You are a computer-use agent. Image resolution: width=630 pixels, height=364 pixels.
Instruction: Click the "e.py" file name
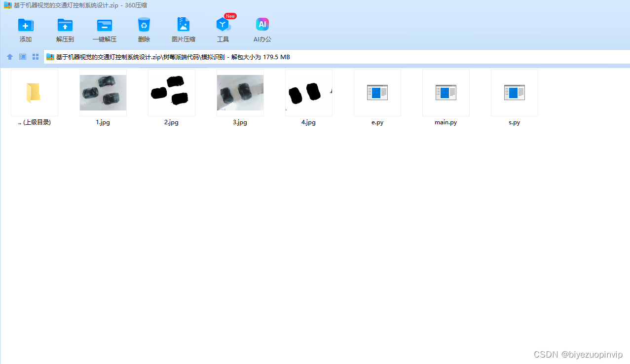point(377,122)
